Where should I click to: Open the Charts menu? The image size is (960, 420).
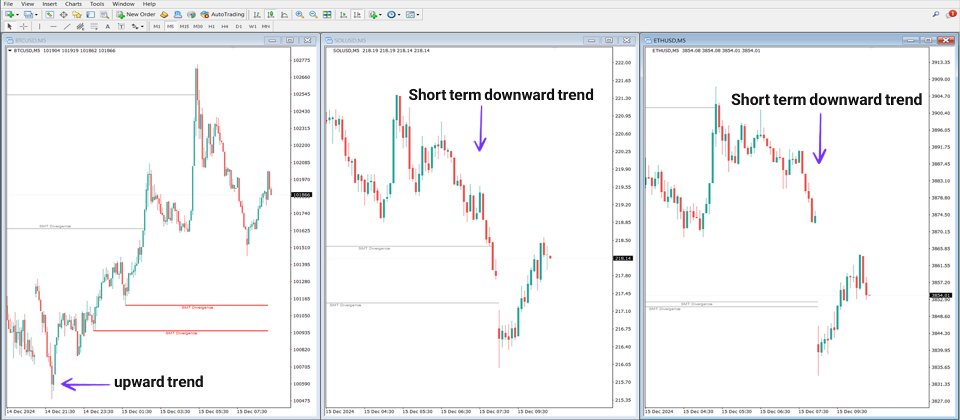(73, 4)
